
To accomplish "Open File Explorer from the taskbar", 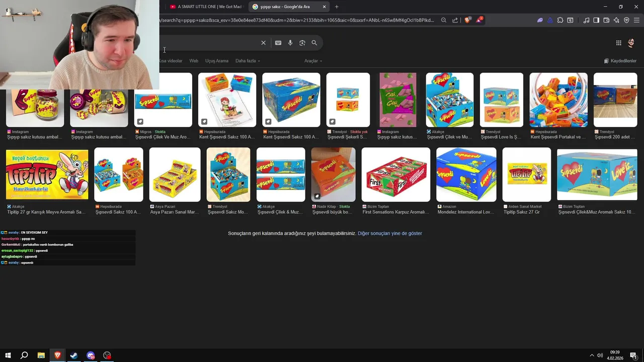I will pyautogui.click(x=41, y=355).
